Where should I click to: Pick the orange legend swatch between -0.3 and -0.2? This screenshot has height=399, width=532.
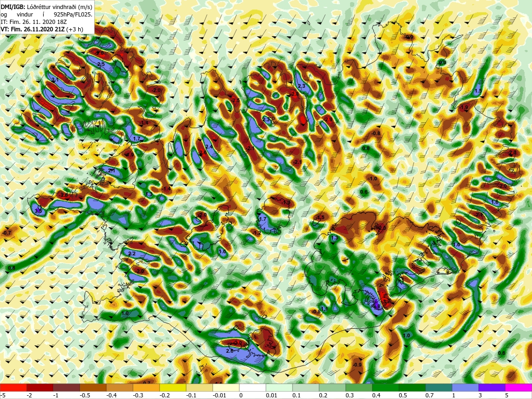146,387
